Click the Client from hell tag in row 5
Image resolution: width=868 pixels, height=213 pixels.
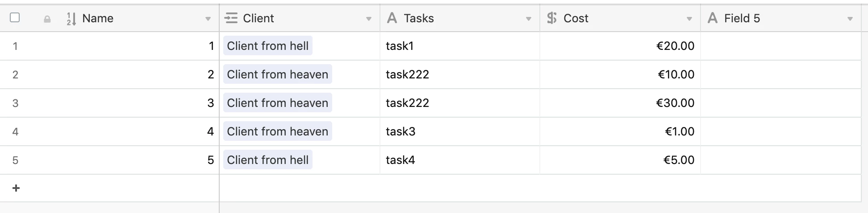pyautogui.click(x=268, y=160)
